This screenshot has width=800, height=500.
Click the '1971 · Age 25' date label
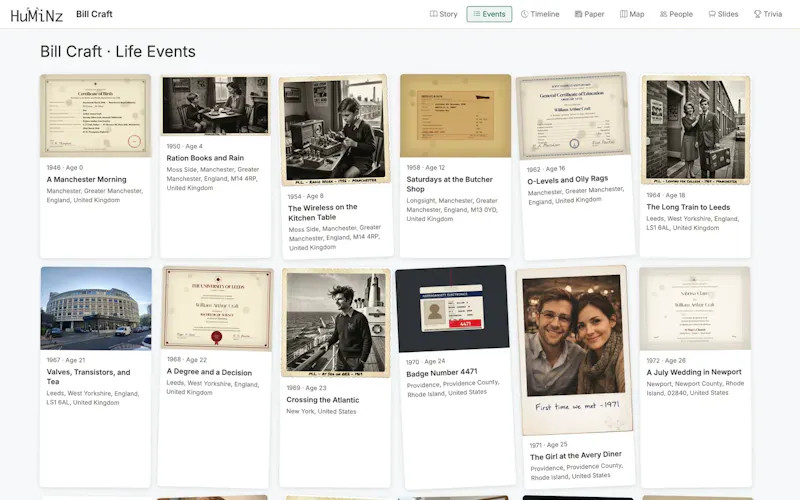(548, 445)
